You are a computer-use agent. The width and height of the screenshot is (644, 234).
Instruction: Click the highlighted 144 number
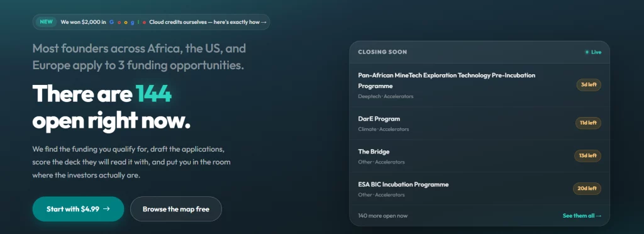coord(153,94)
